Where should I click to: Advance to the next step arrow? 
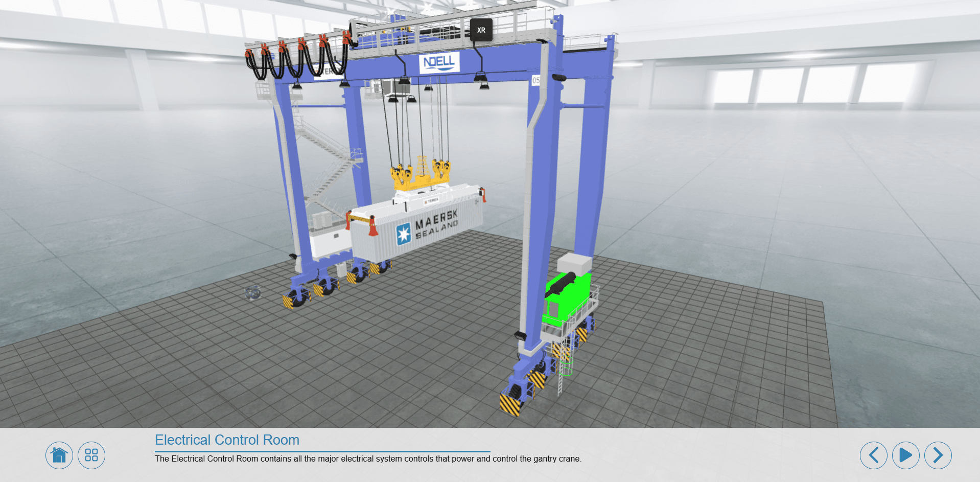click(938, 455)
